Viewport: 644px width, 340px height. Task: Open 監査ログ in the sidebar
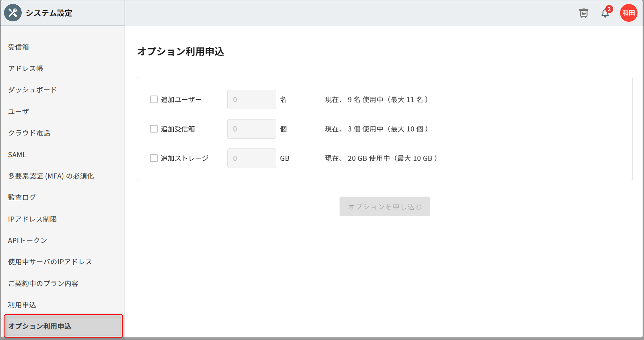click(22, 197)
